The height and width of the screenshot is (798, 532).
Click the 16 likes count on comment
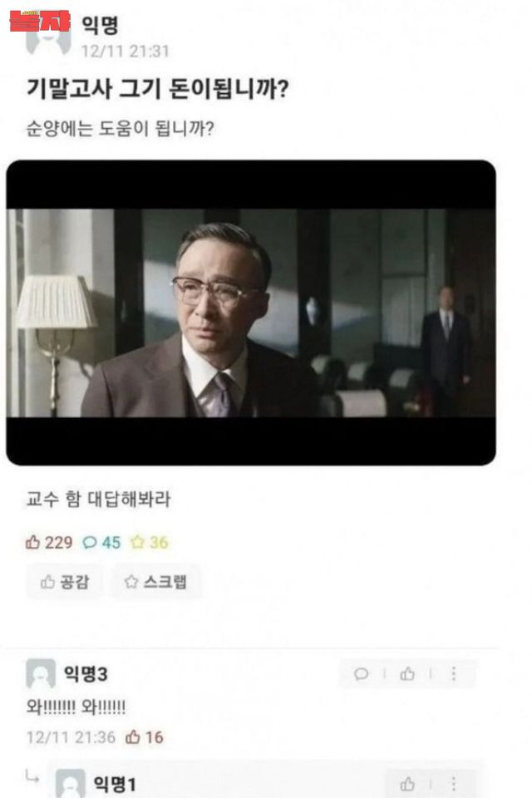coord(145,737)
